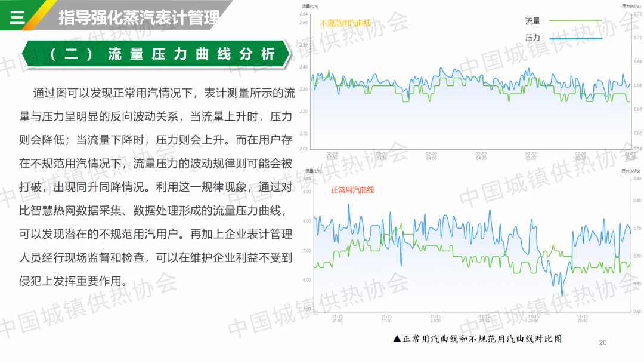Toggle the 压力 legend label
The width and height of the screenshot is (644, 363).
[532, 38]
